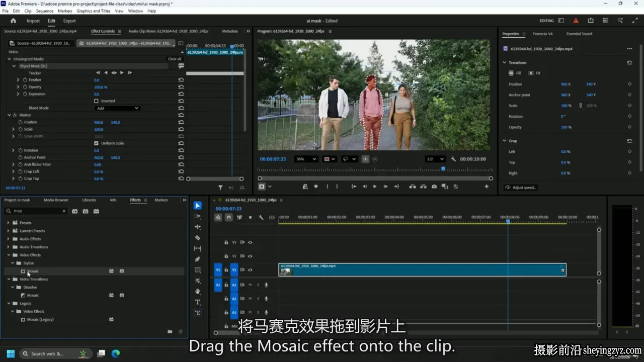This screenshot has height=362, width=644.
Task: Collapse the Stylize effects folder
Action: (13, 263)
